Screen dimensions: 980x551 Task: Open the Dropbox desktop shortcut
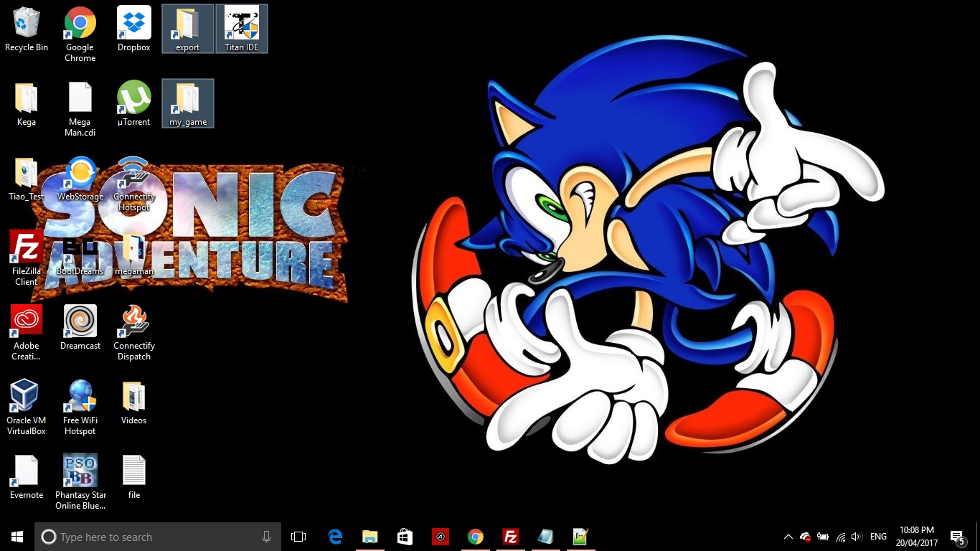[134, 29]
